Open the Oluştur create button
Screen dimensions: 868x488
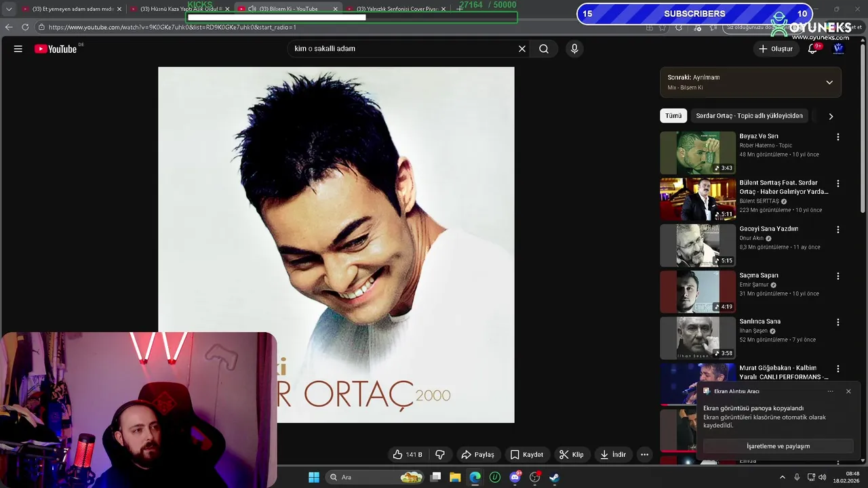click(x=775, y=49)
